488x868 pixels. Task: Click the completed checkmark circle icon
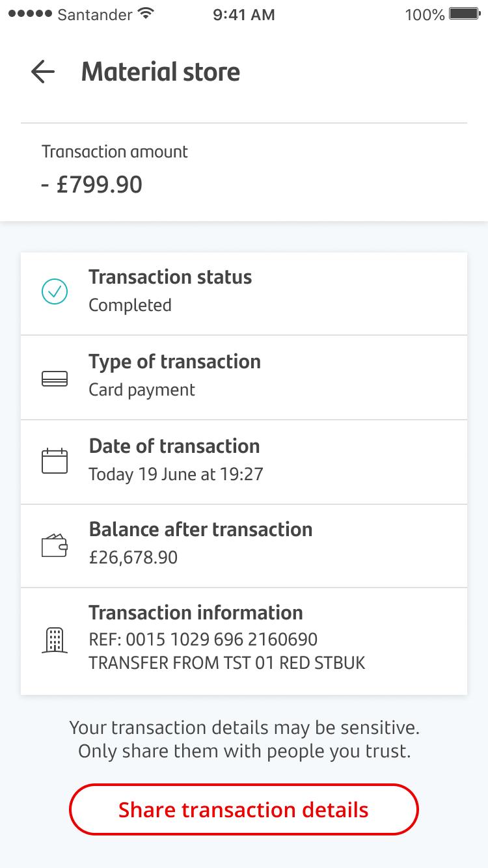point(55,292)
